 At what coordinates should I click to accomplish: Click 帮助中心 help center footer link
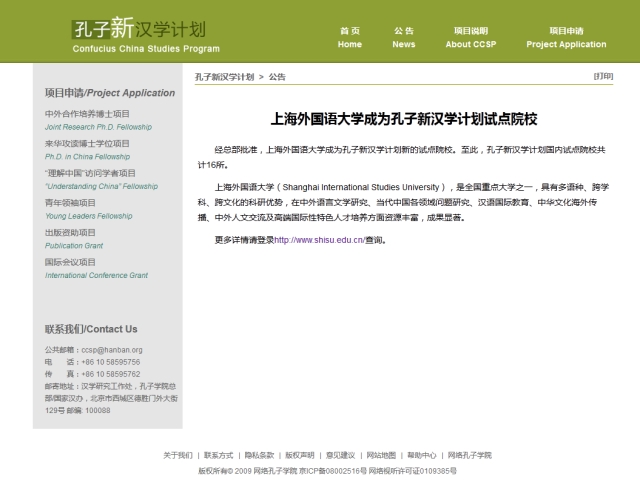(421, 455)
